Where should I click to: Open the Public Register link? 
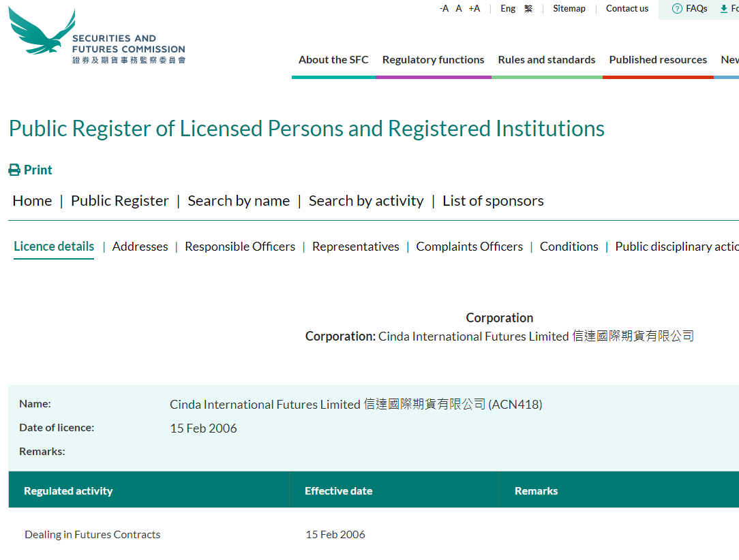tap(120, 201)
